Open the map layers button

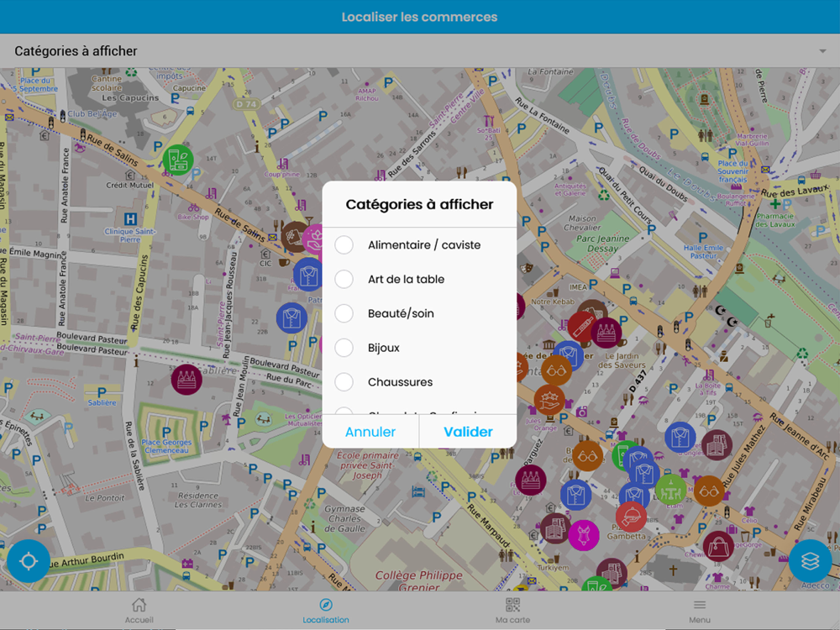(x=810, y=561)
